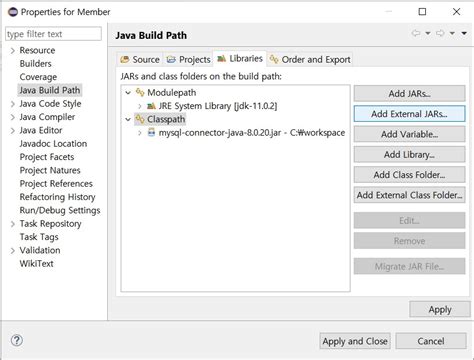Cancel the properties dialog

click(431, 341)
